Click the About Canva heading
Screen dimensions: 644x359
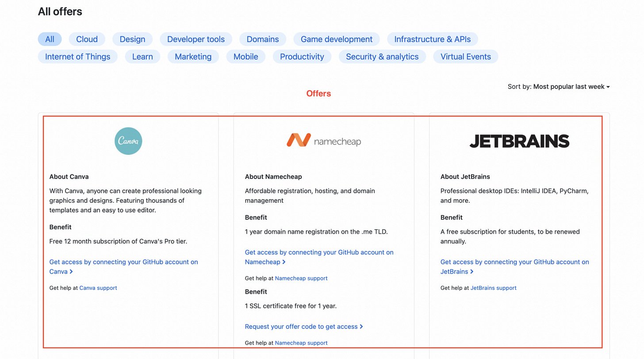click(x=69, y=177)
